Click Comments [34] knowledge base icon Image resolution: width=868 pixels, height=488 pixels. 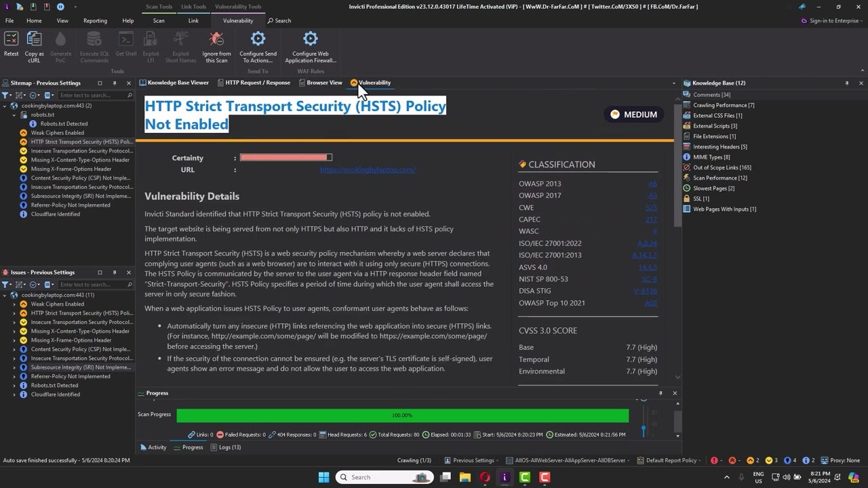(687, 95)
